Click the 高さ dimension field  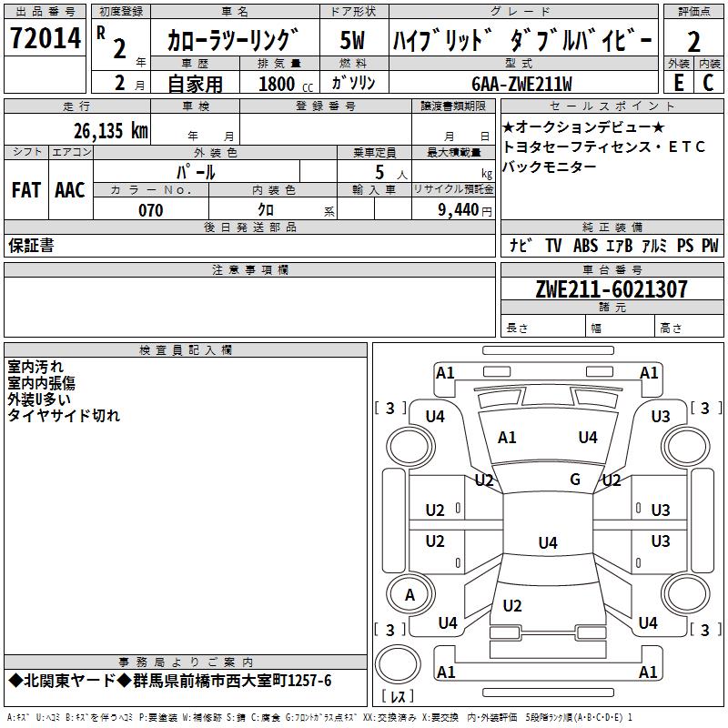[690, 328]
